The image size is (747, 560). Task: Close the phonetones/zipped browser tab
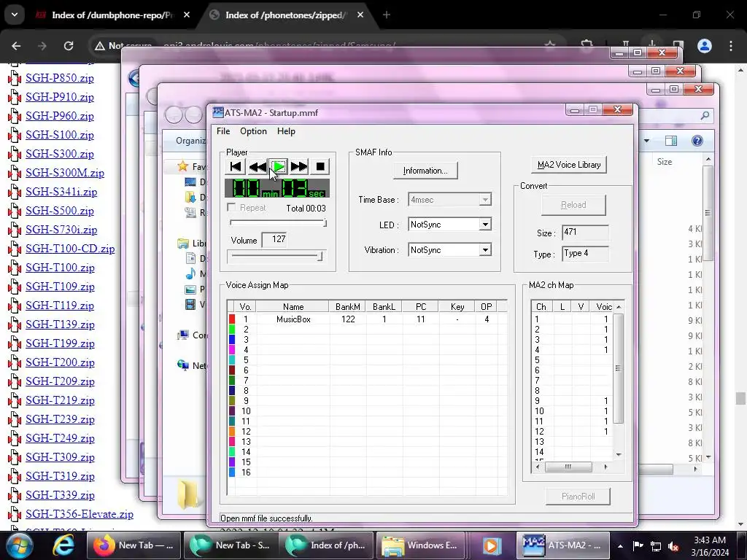tap(360, 15)
